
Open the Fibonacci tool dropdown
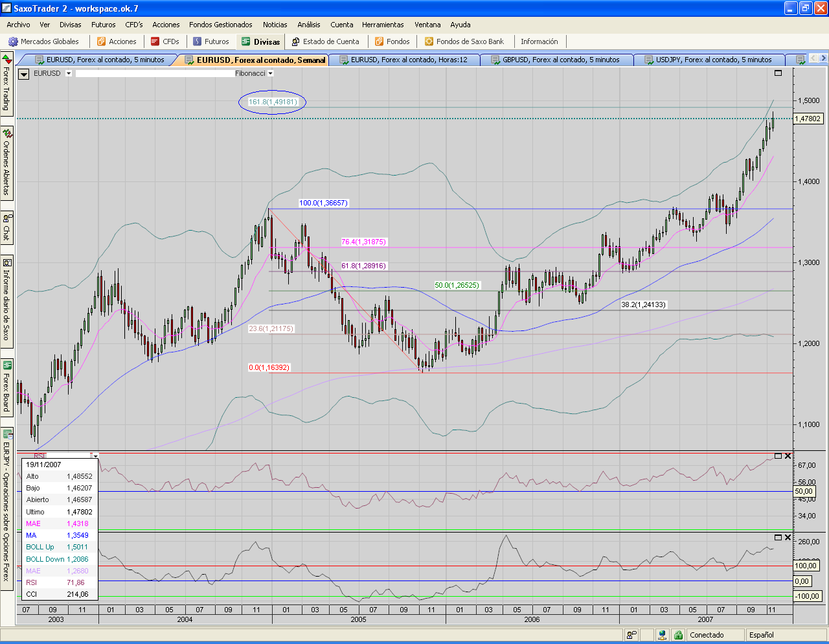point(271,73)
